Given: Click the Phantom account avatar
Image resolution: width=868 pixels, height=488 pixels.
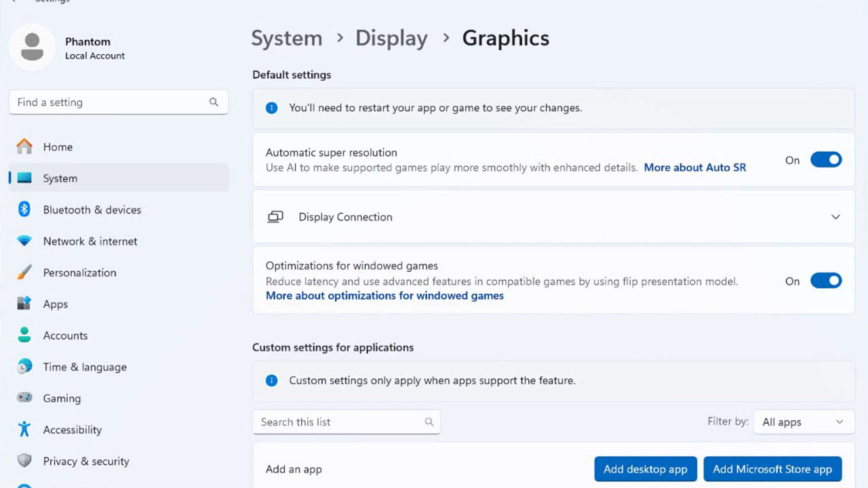Looking at the screenshot, I should [32, 47].
